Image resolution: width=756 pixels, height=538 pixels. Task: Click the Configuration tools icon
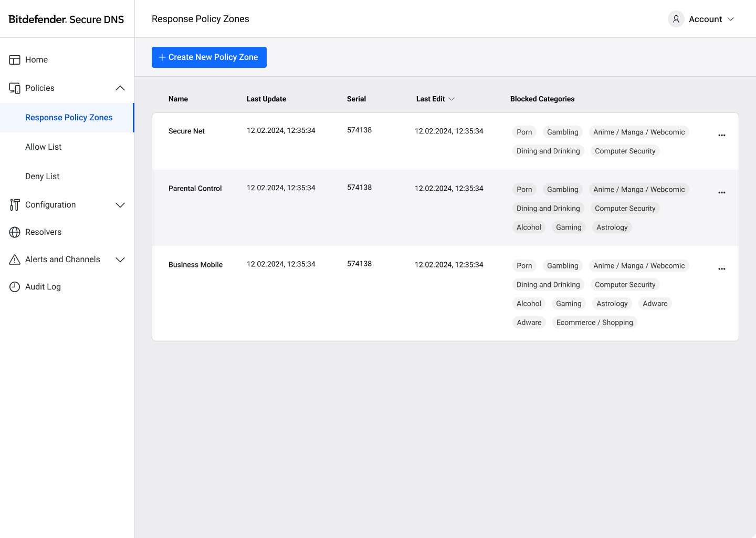tap(15, 205)
